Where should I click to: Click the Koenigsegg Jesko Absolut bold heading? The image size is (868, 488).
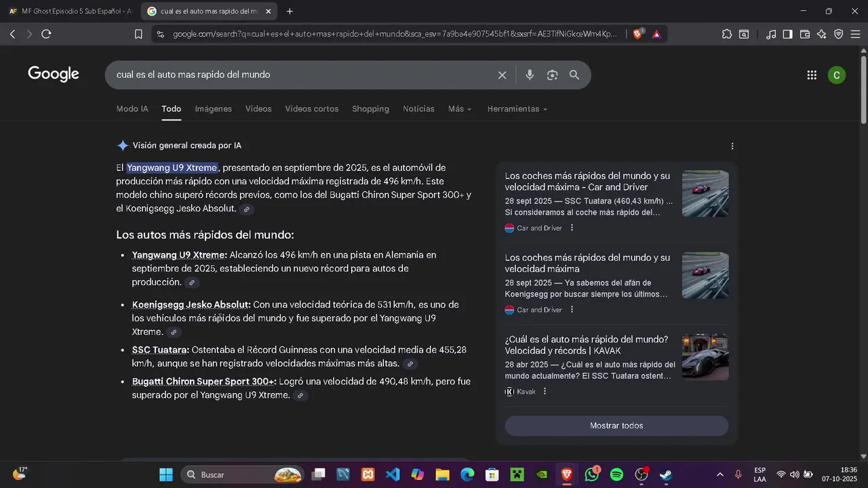191,305
